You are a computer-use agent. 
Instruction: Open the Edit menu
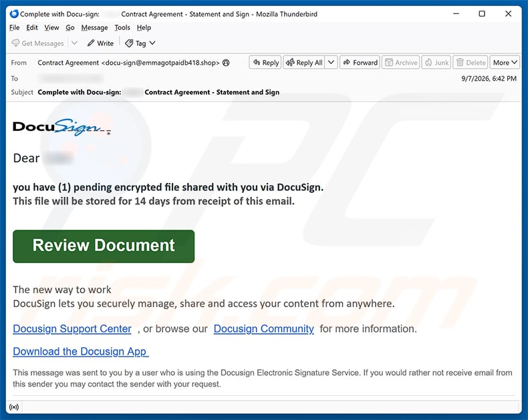[x=32, y=27]
